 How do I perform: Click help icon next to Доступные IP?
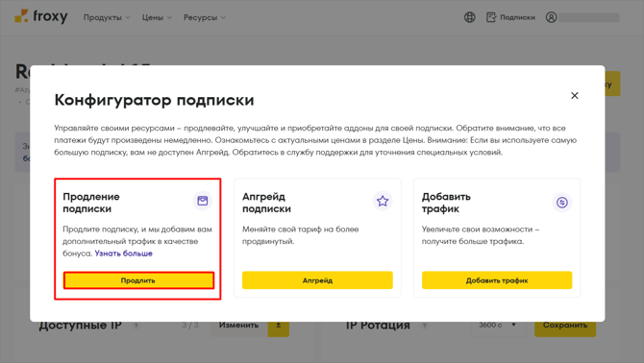pos(136,326)
